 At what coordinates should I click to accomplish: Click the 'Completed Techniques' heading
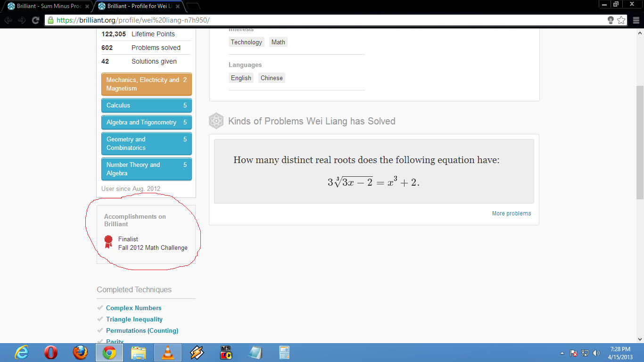(134, 289)
